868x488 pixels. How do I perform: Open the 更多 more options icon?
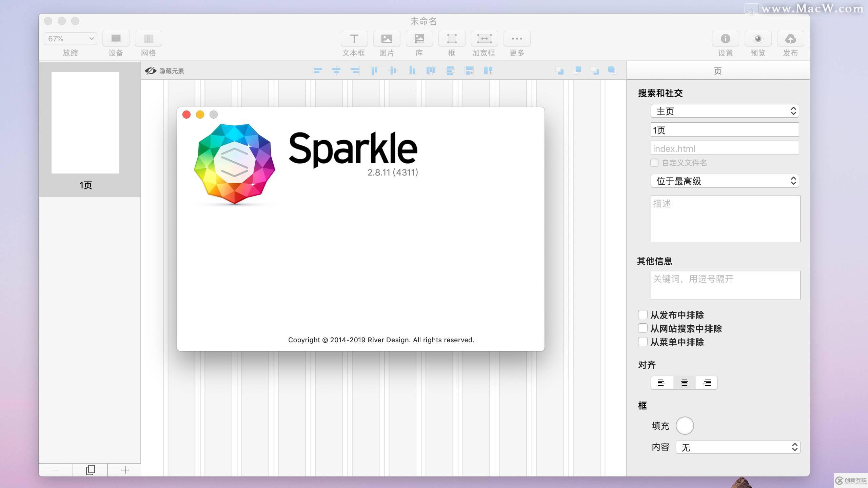click(517, 39)
